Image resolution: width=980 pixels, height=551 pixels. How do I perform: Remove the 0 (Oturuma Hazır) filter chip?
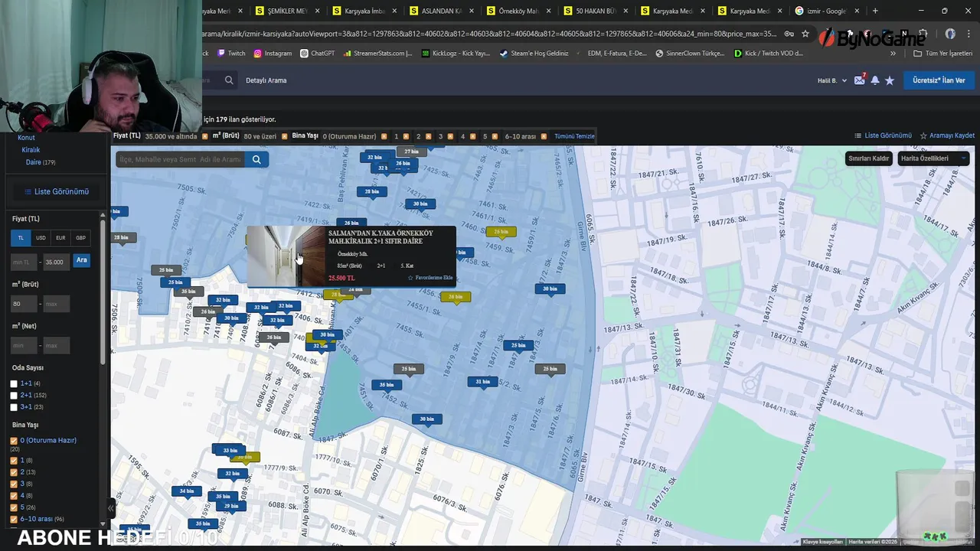point(384,136)
